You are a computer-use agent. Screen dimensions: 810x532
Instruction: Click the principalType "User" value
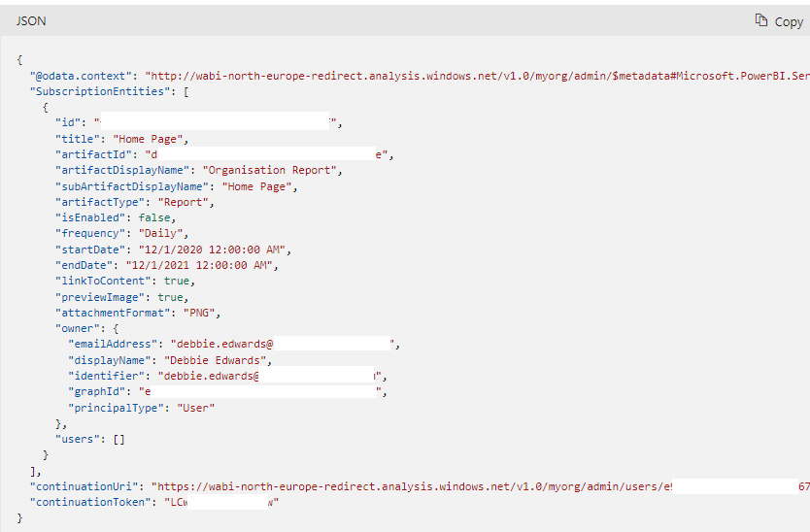195,408
